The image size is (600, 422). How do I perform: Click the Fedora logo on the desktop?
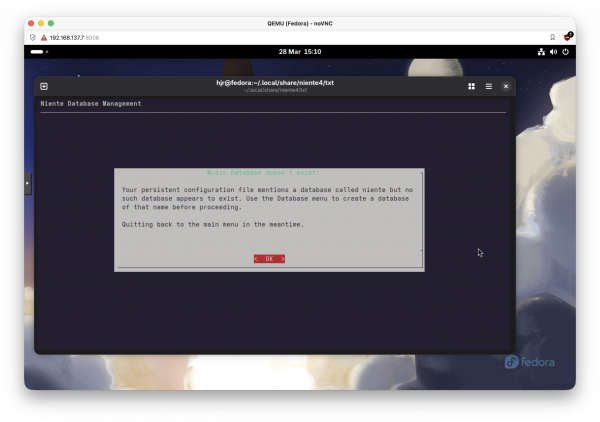coord(529,362)
